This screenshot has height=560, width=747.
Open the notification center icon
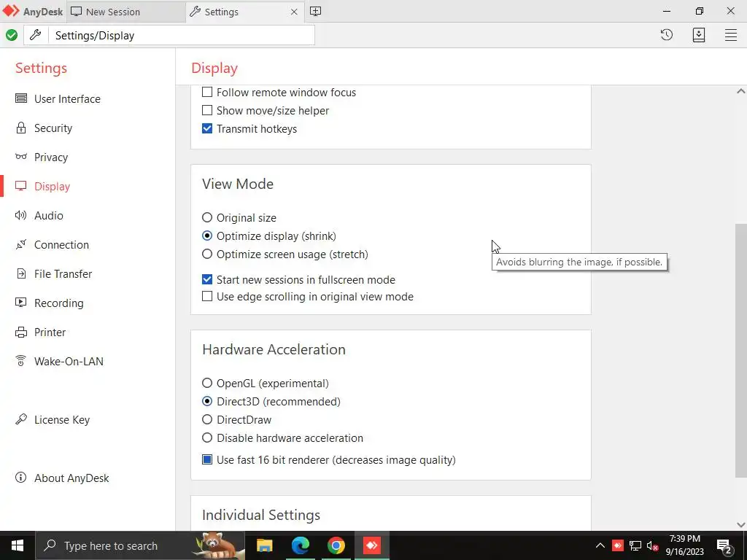(x=724, y=546)
